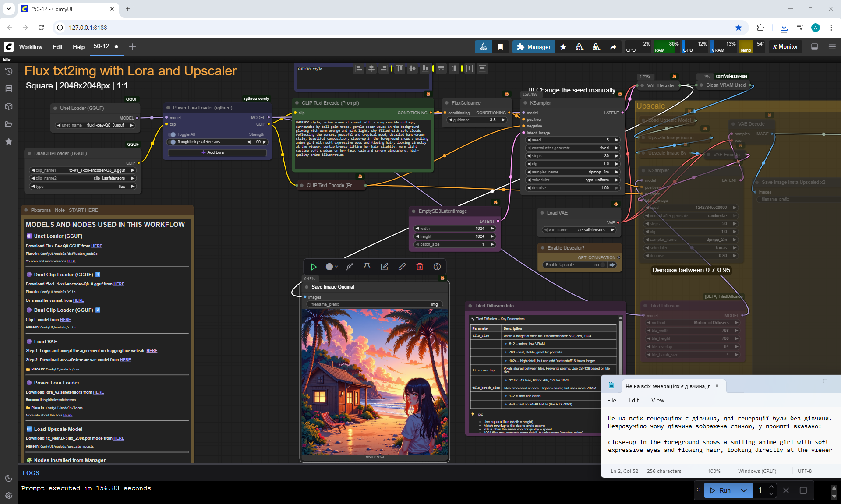Open node help question mark icon

pyautogui.click(x=437, y=267)
